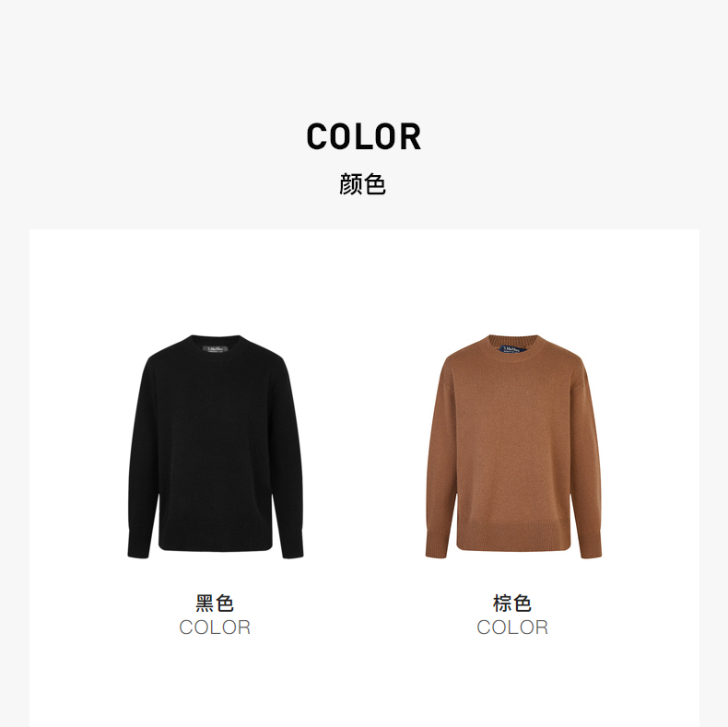Click the ribbed hem of the brown sweater
The width and height of the screenshot is (728, 727).
coord(513,536)
